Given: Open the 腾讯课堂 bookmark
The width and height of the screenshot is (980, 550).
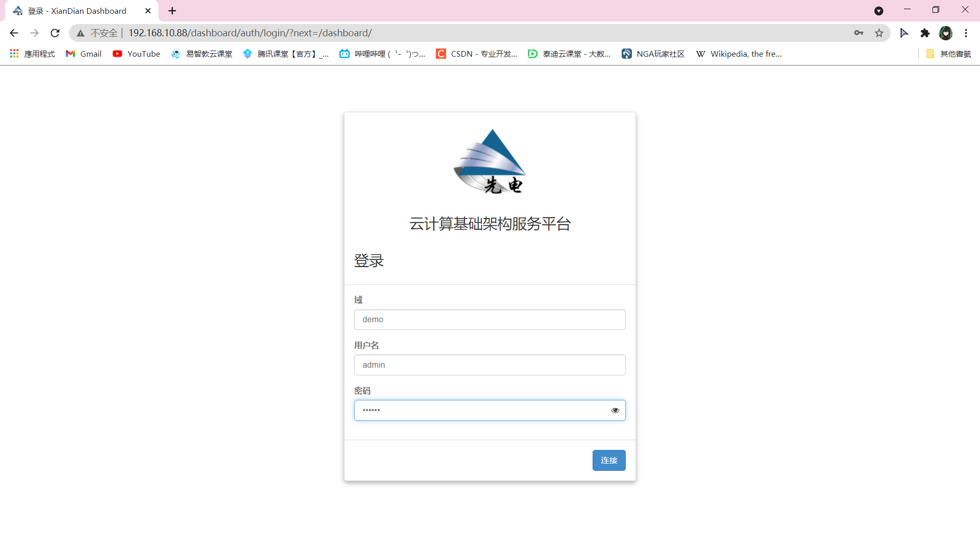Looking at the screenshot, I should tap(285, 54).
